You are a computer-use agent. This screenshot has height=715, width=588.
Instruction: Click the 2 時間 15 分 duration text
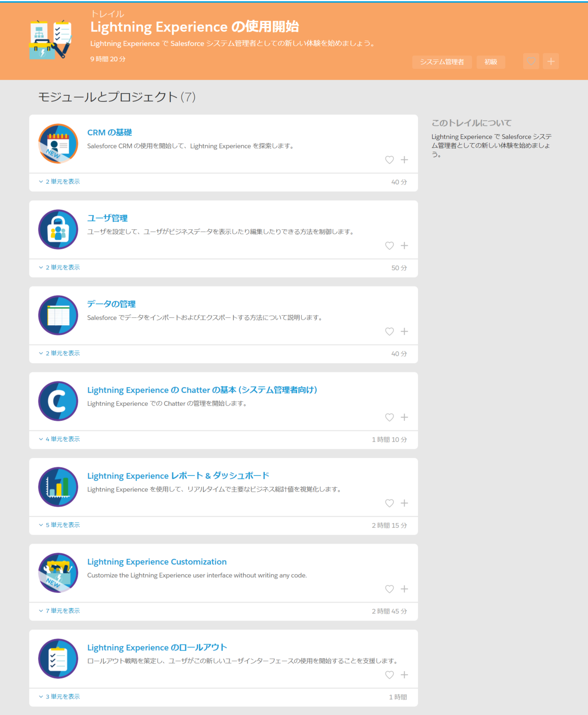389,525
